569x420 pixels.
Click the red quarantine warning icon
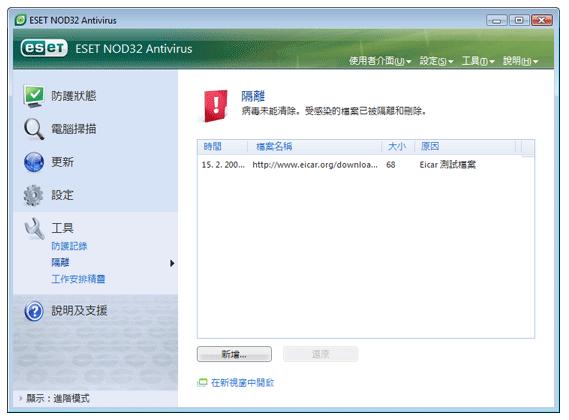click(216, 105)
